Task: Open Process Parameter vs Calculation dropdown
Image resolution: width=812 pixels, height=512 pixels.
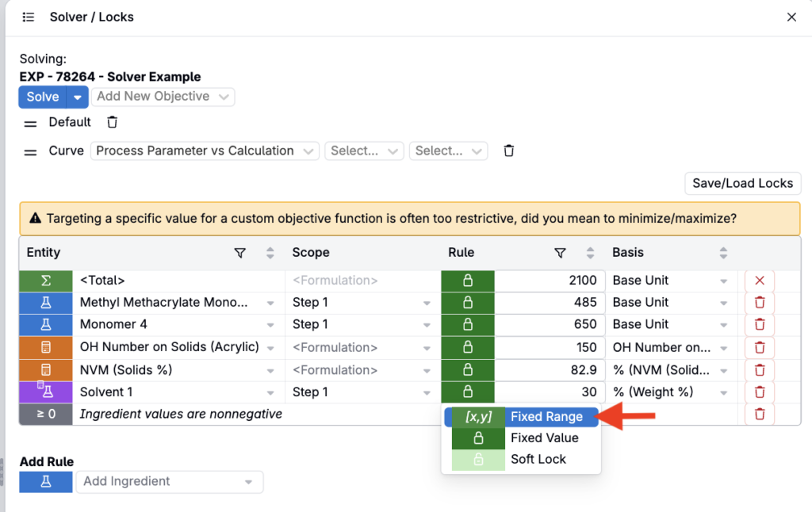Action: 205,151
